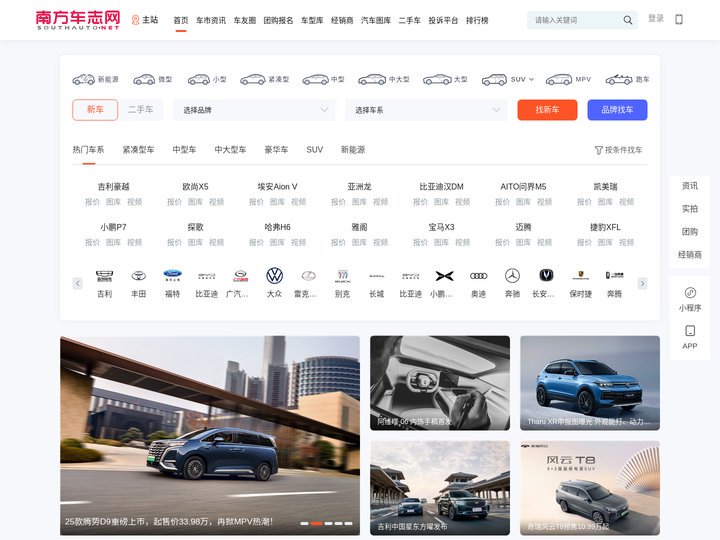Select the 紧凑型 car type icon
Image resolution: width=720 pixels, height=540 pixels.
(x=253, y=79)
